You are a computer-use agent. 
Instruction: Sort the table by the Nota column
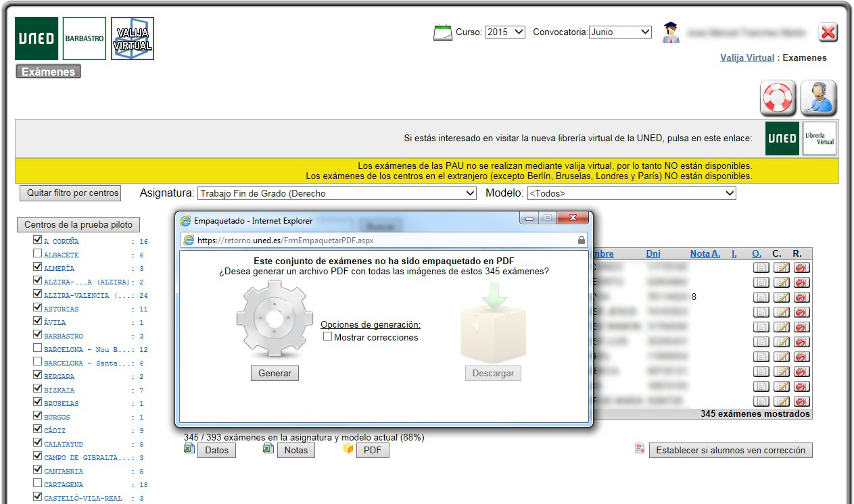(700, 254)
